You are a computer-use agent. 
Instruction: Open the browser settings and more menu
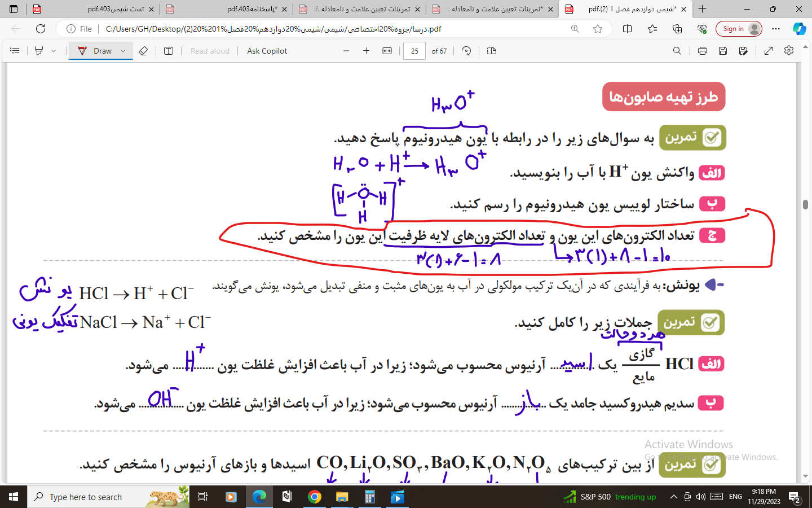(x=776, y=29)
